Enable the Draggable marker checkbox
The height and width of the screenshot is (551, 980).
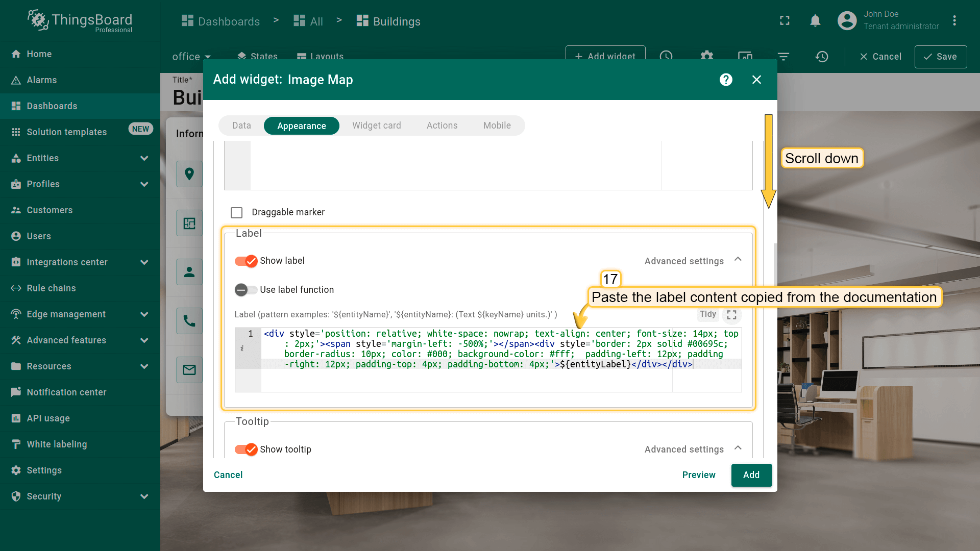coord(236,212)
